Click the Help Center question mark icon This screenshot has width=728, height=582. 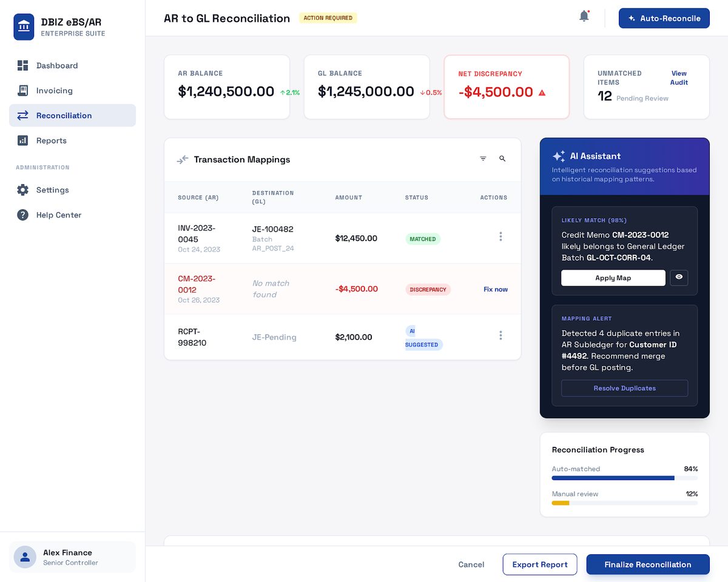coord(22,215)
